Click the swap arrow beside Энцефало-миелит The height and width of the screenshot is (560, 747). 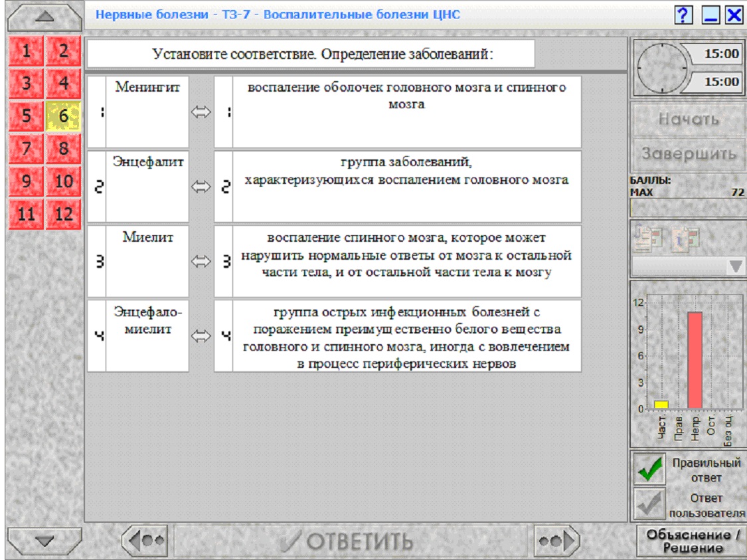tap(201, 336)
